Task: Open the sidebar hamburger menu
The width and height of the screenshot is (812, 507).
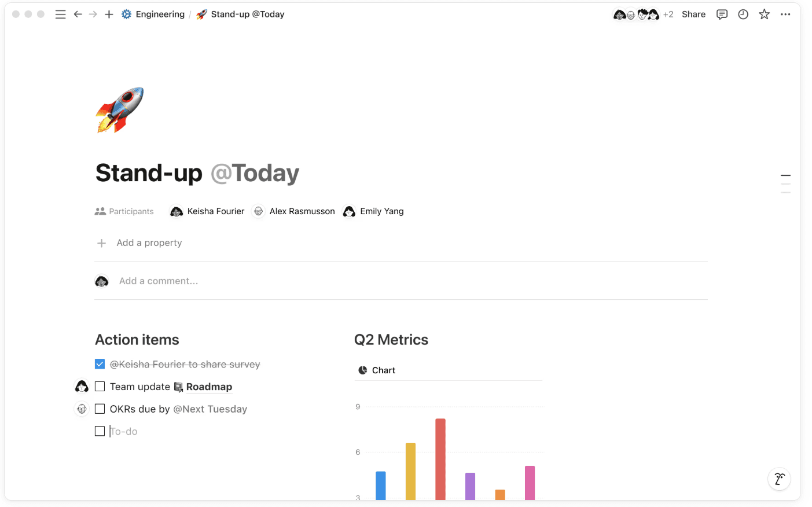Action: pos(60,14)
